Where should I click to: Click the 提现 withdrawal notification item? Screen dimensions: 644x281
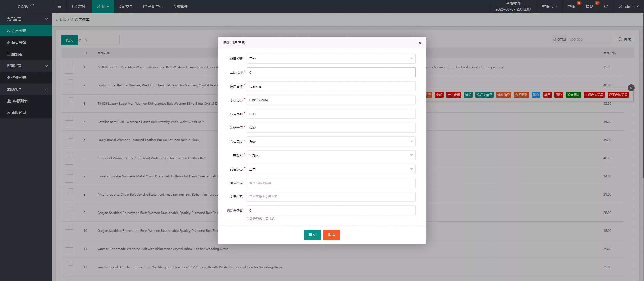(590, 7)
